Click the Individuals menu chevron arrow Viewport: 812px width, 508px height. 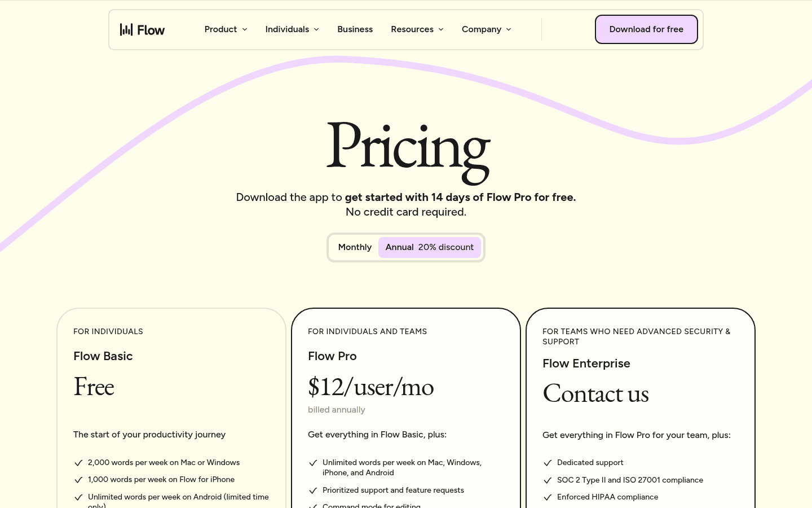click(316, 29)
